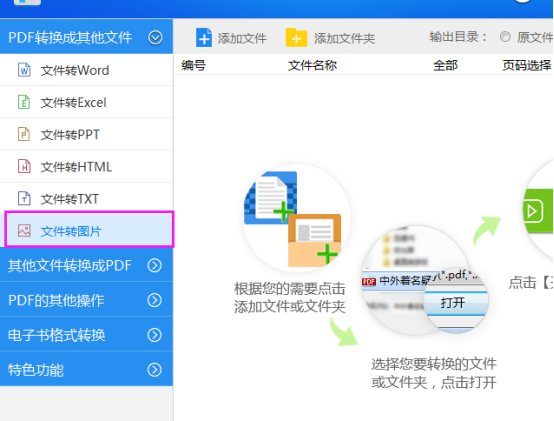
Task: Click the picture icon beside 文件转图片
Action: [x=24, y=231]
